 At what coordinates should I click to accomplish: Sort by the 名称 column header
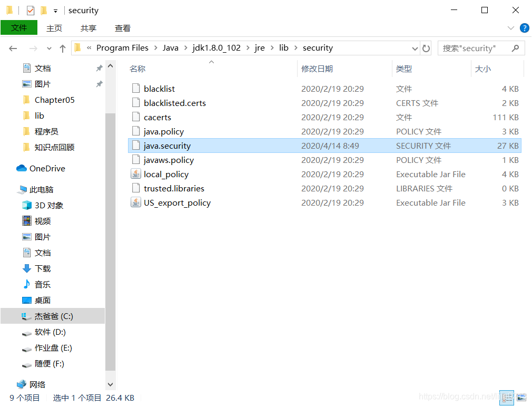click(137, 69)
